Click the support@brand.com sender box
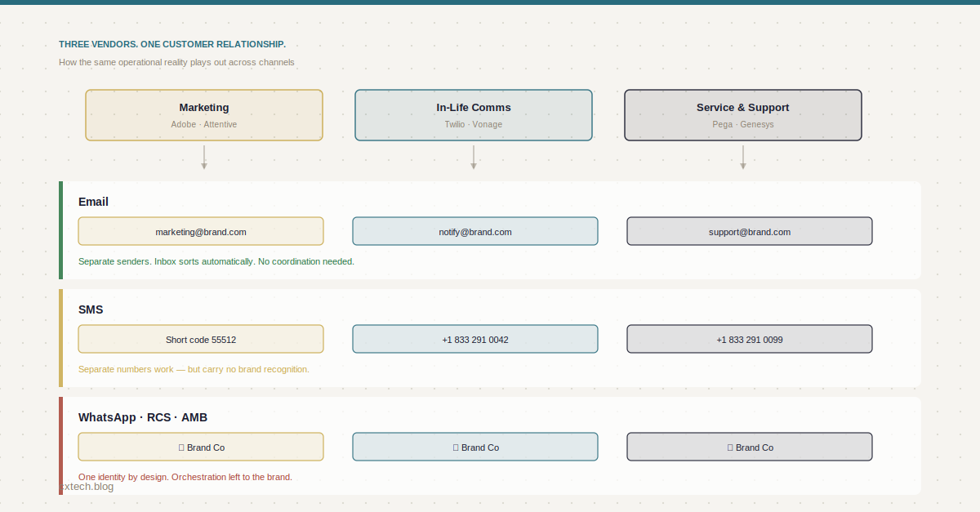 point(750,231)
